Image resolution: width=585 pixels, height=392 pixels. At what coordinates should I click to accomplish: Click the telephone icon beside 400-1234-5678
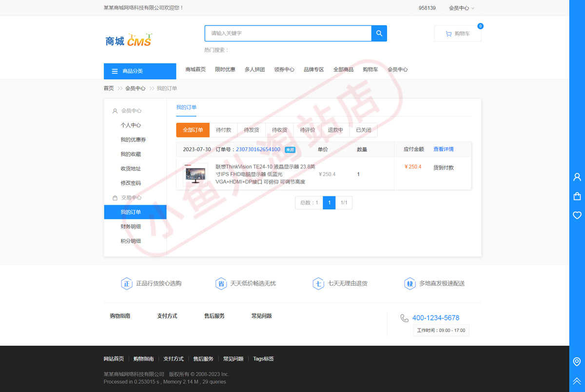(404, 318)
